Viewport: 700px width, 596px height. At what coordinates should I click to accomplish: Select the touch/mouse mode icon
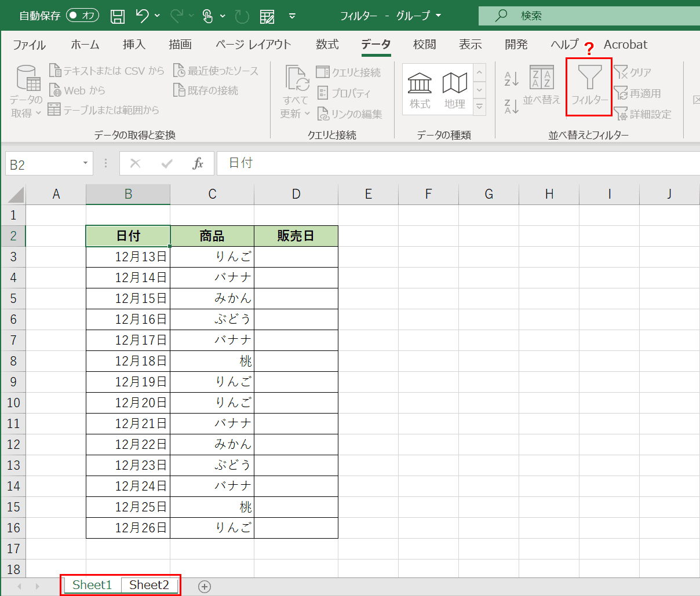click(x=208, y=16)
